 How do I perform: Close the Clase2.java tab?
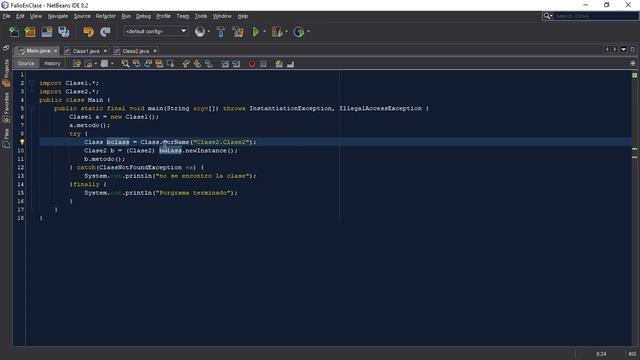(x=155, y=51)
